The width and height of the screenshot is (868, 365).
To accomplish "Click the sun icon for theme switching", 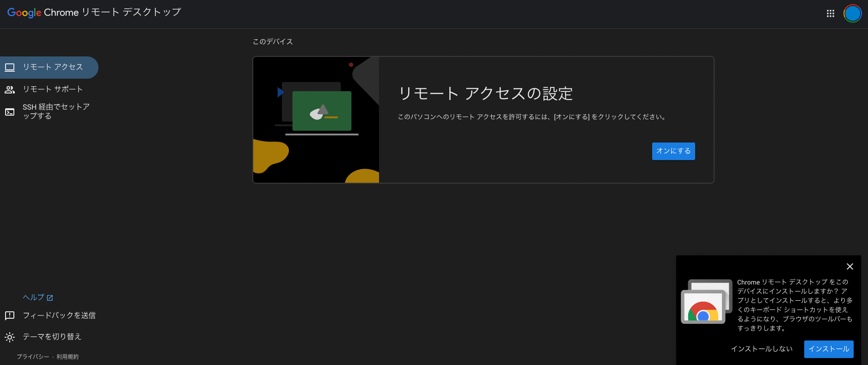I will point(10,337).
